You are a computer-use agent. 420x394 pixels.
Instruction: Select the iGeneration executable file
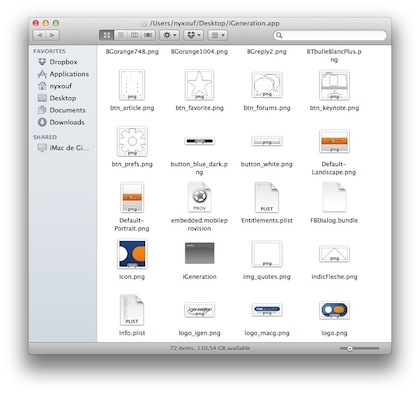click(x=199, y=253)
